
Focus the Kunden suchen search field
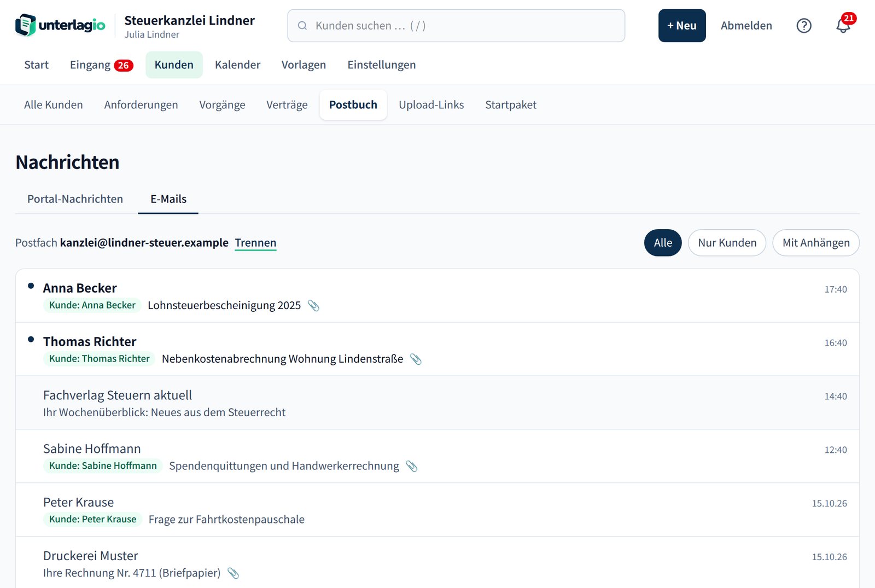[456, 26]
